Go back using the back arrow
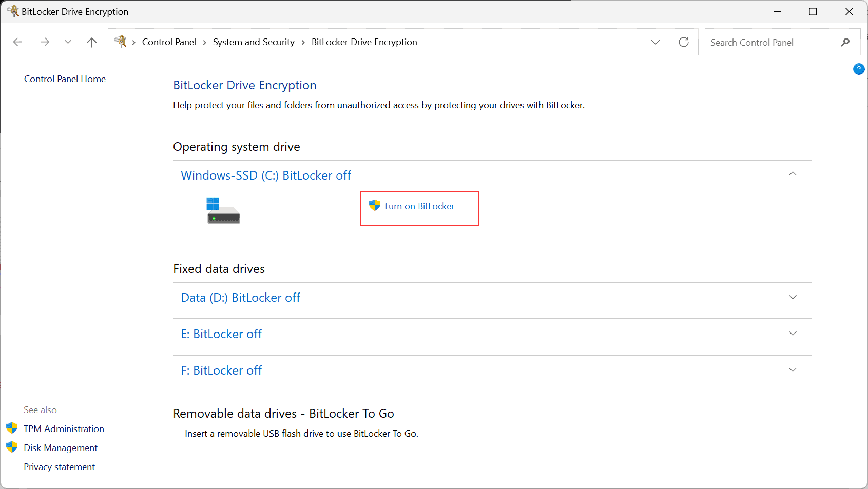The image size is (868, 489). point(18,42)
